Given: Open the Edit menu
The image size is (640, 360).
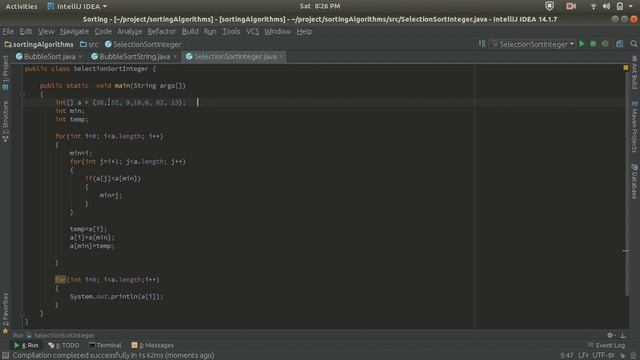Looking at the screenshot, I should (x=26, y=31).
